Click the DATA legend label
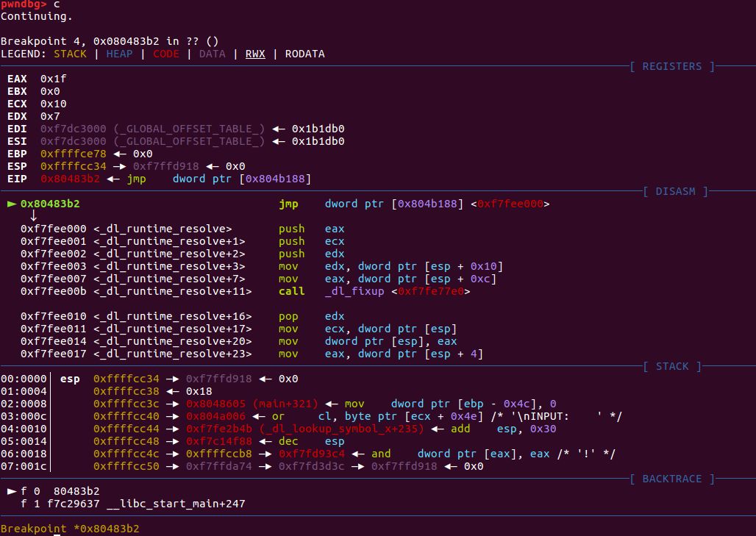Image resolution: width=756 pixels, height=536 pixels. (x=212, y=54)
